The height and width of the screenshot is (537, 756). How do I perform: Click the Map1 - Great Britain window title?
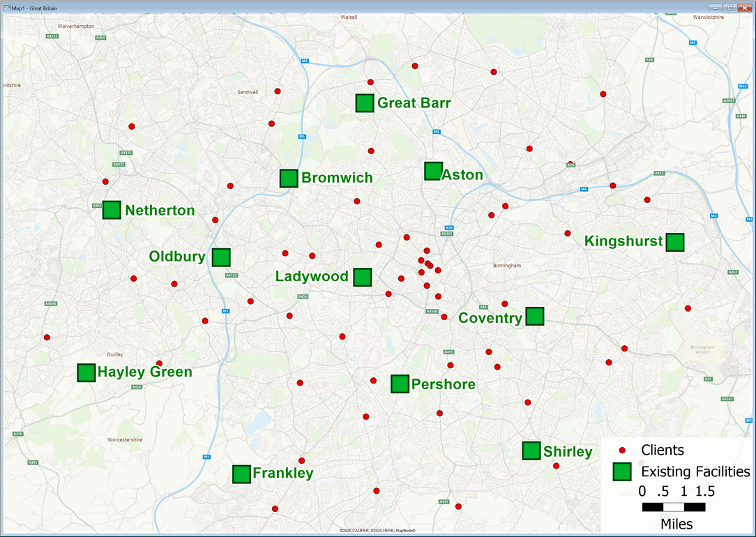click(34, 8)
